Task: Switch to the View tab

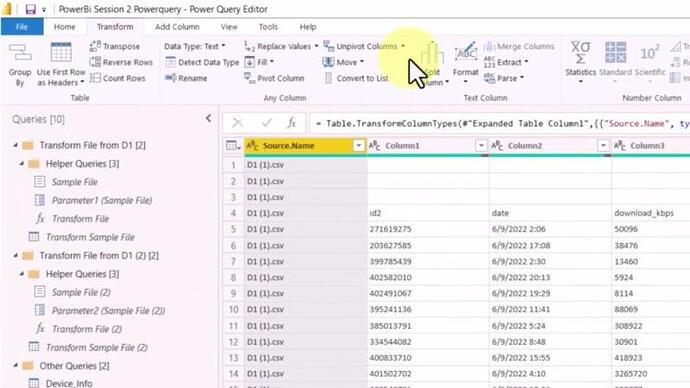Action: tap(229, 27)
